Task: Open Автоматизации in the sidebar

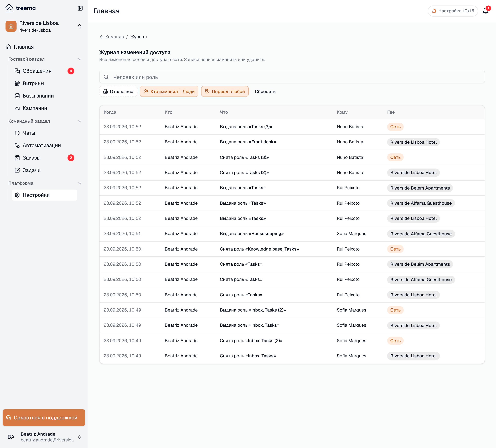Action: click(44, 145)
